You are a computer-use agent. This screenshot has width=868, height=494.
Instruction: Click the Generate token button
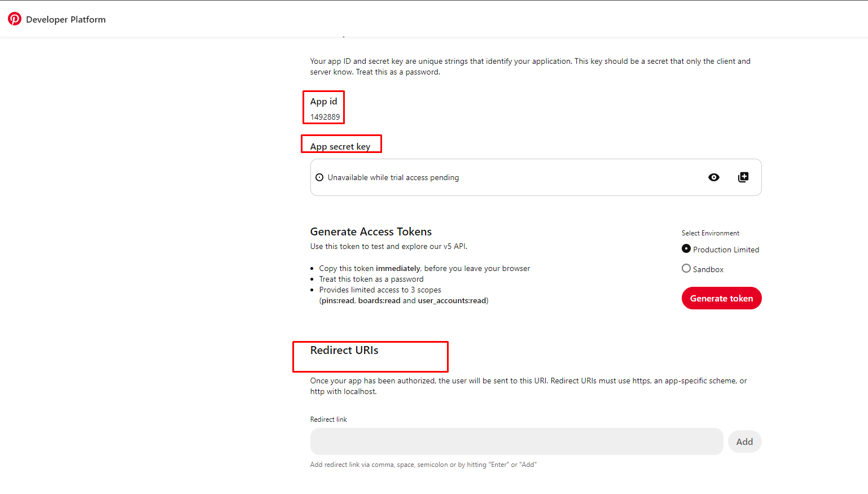tap(721, 298)
